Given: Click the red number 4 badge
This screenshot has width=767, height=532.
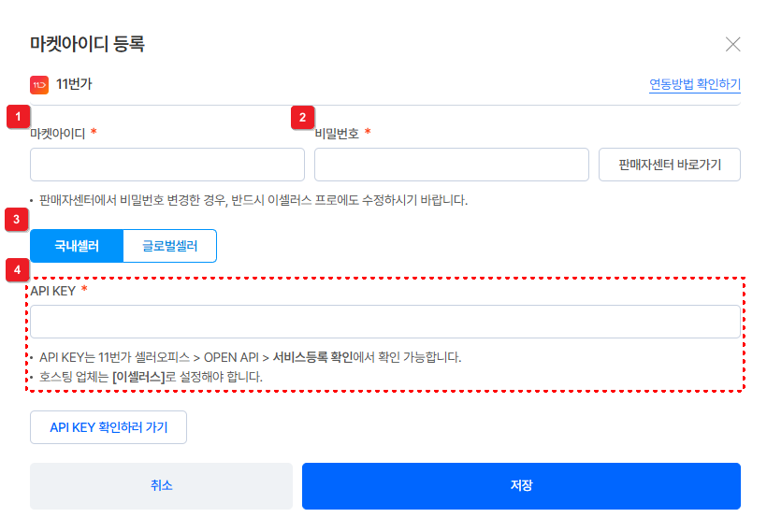Looking at the screenshot, I should click(x=18, y=271).
